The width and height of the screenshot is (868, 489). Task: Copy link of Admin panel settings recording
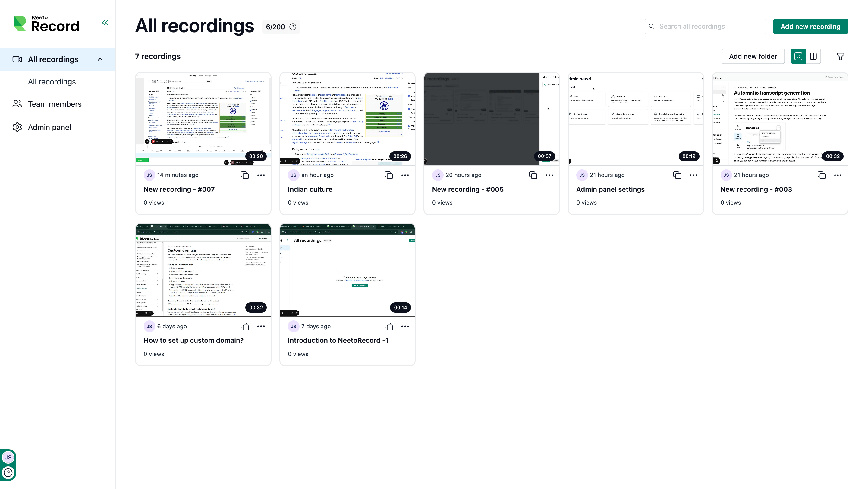pyautogui.click(x=677, y=175)
